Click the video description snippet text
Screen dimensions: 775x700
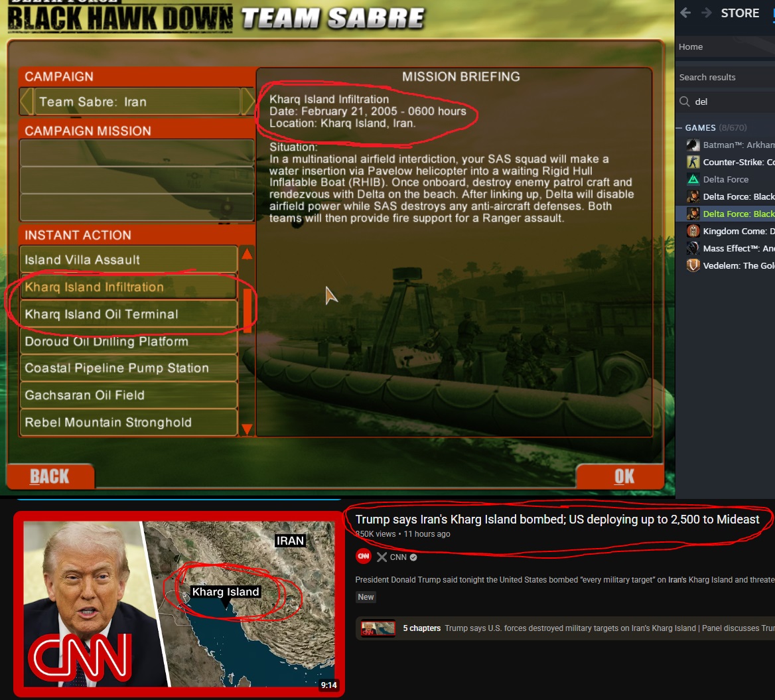tap(565, 579)
